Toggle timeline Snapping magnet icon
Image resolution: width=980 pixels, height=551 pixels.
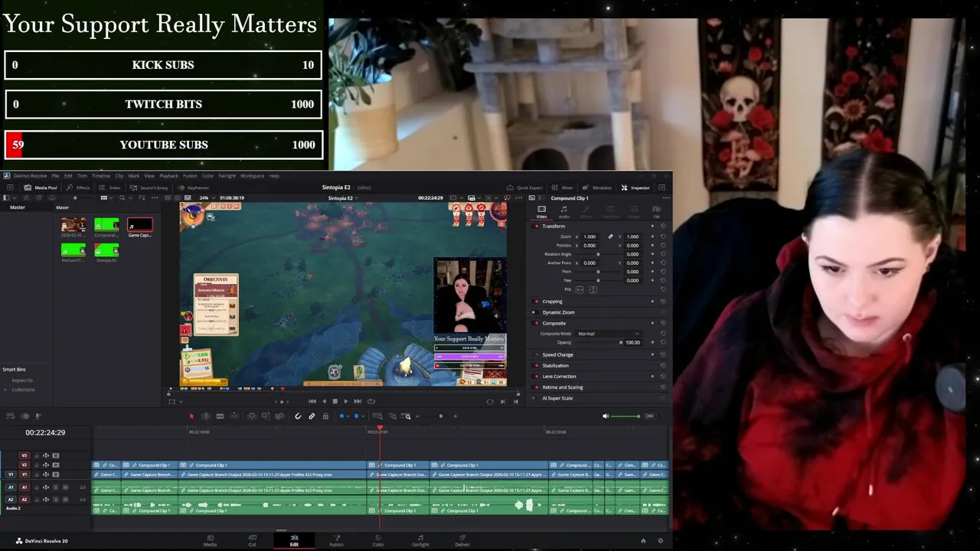click(299, 416)
